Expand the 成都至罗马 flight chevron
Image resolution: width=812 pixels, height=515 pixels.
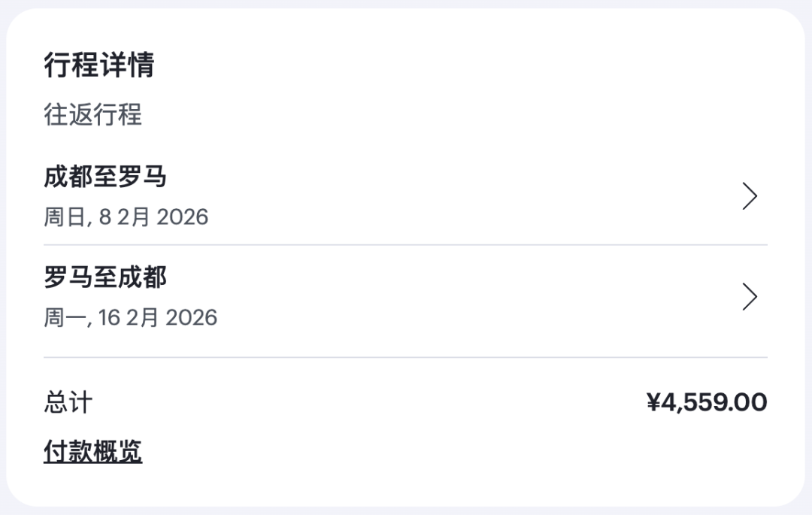pos(750,196)
